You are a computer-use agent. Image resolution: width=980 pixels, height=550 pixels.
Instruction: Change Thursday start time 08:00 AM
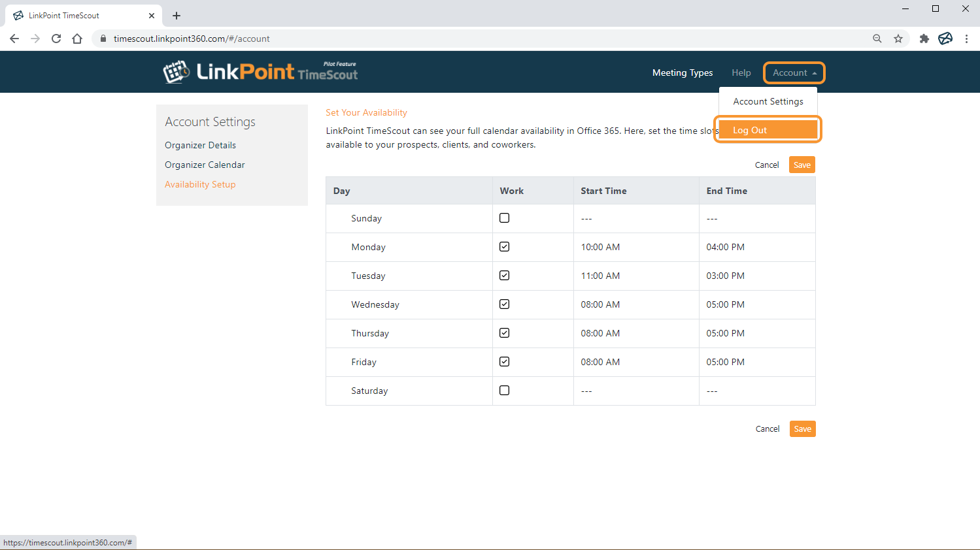tap(600, 333)
